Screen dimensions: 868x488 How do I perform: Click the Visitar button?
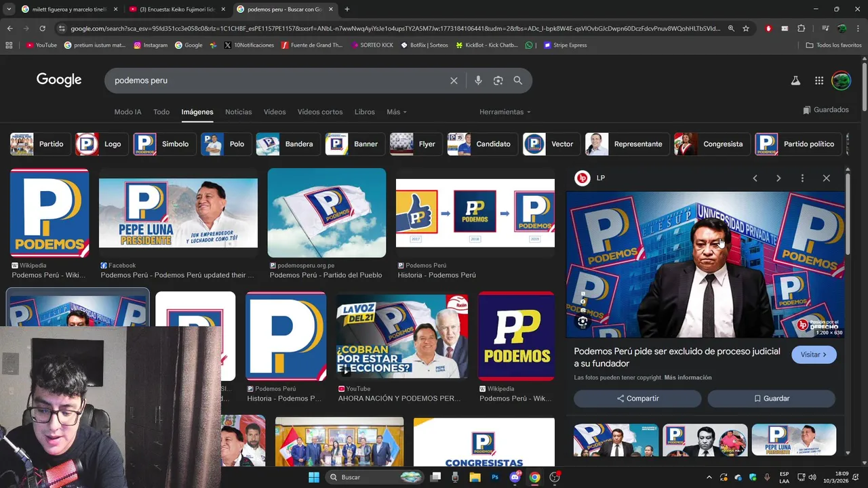point(814,354)
